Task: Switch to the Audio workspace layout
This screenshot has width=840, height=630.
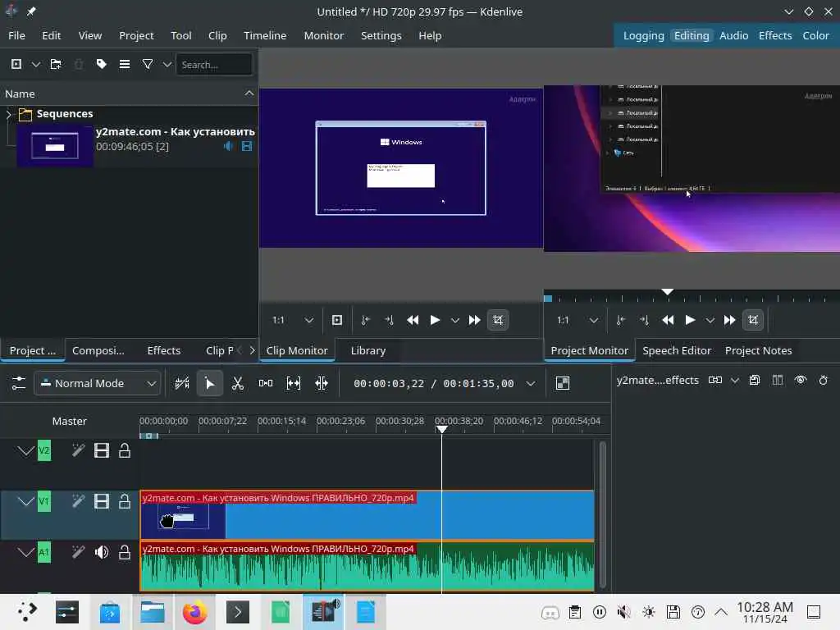Action: 733,35
